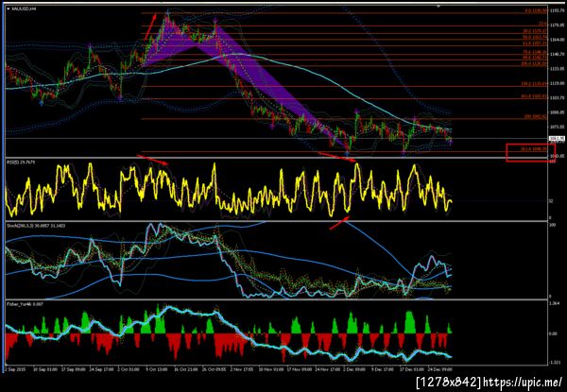
Task: Select red rectangle around 261.8 Fibonacci level
Action: point(530,152)
